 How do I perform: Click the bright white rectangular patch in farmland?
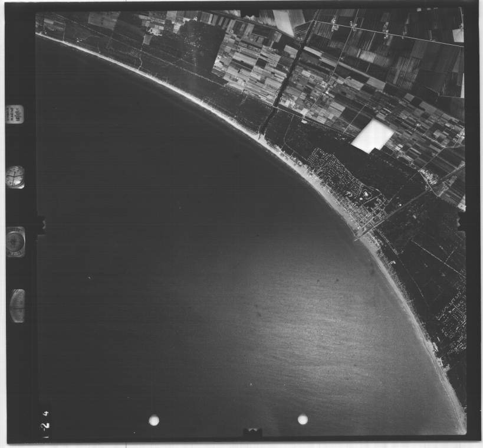pos(372,136)
